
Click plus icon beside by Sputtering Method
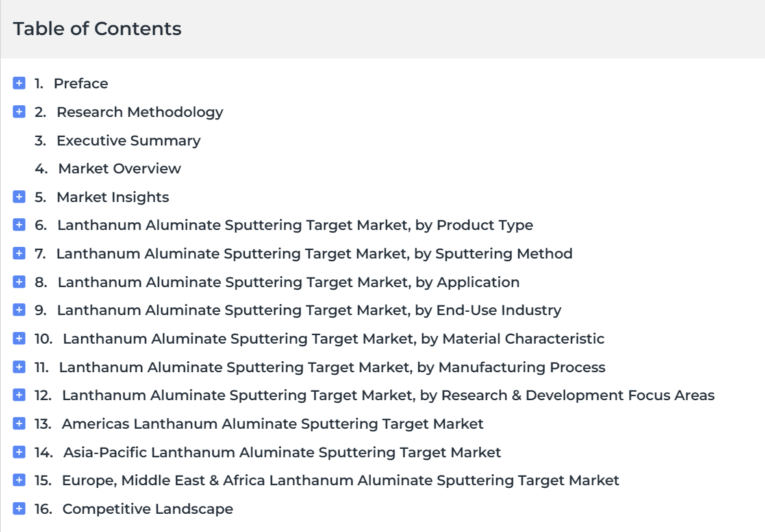[x=19, y=253]
